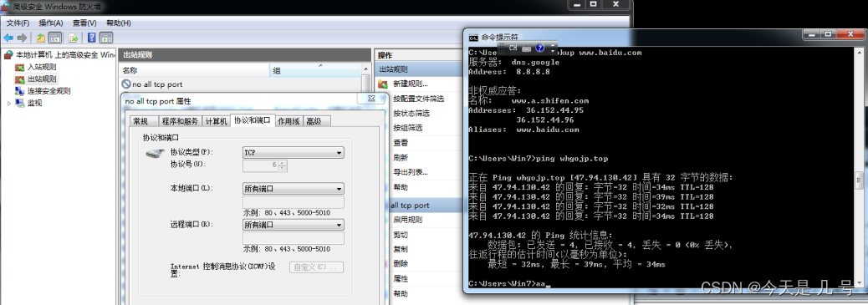Select 入站规则 in the tree
Viewport: 868px width, 305px height.
(x=42, y=67)
